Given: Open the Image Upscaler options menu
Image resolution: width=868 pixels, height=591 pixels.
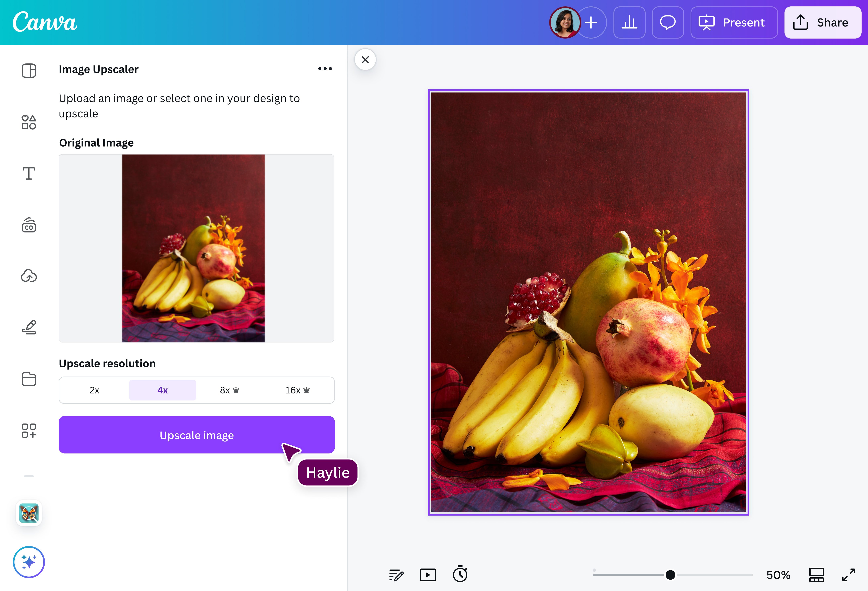Looking at the screenshot, I should [325, 68].
